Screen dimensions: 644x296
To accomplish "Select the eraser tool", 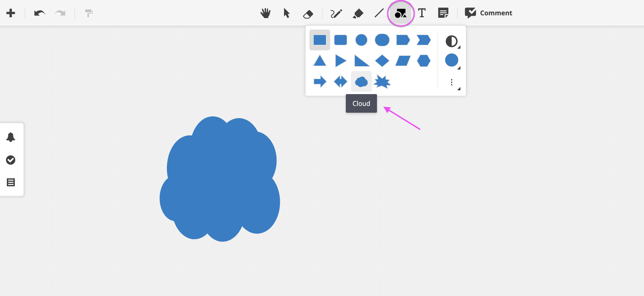I will click(308, 14).
